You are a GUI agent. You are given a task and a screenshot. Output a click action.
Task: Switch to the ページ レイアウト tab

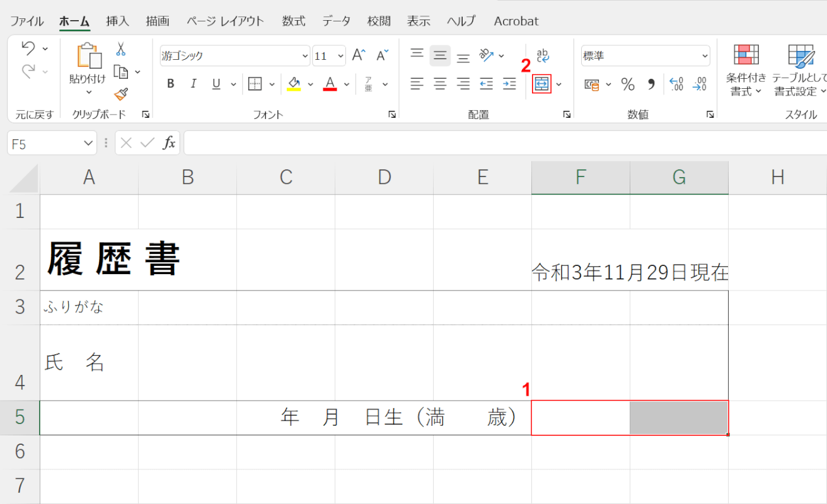pyautogui.click(x=225, y=21)
